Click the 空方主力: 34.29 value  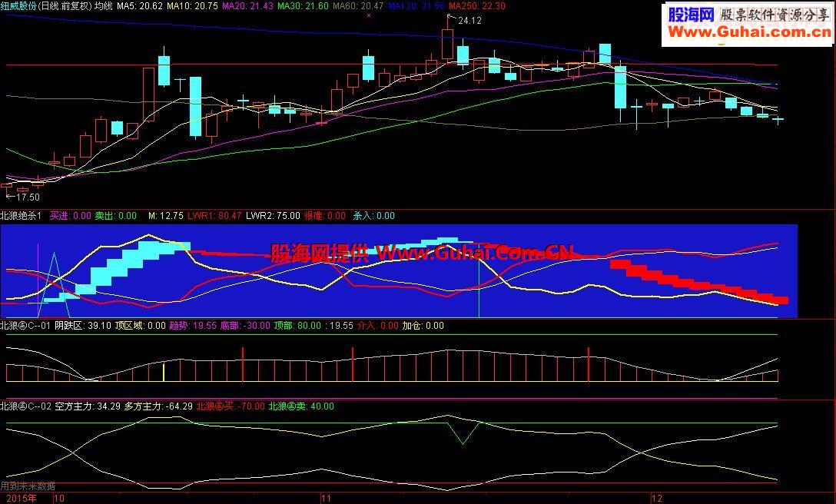pyautogui.click(x=88, y=406)
